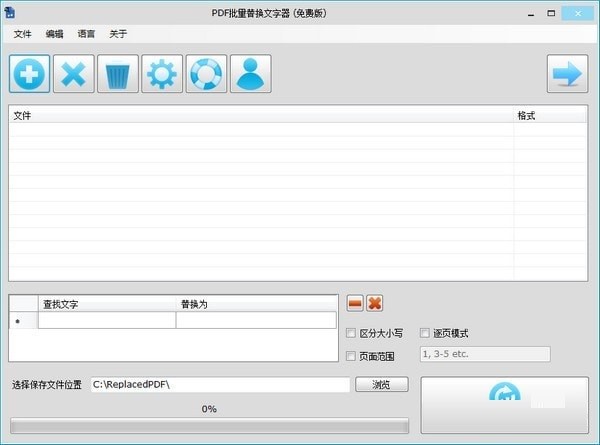Click the blue plus add files icon

[29, 73]
